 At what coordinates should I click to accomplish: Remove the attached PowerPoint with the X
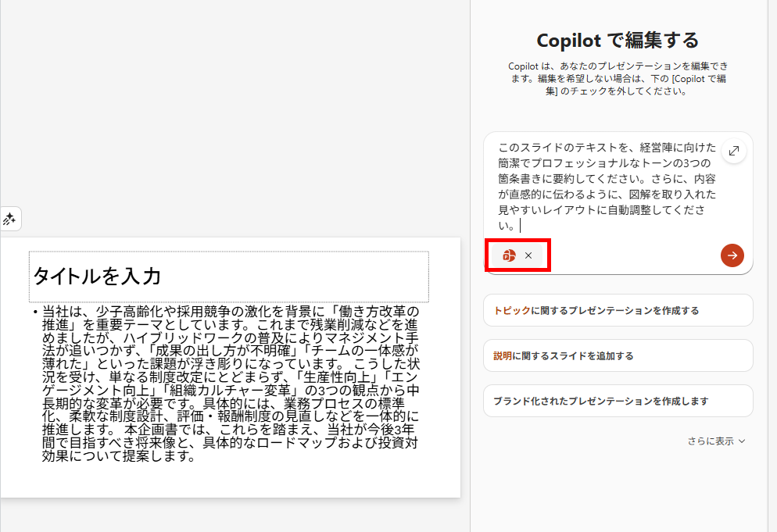tap(528, 255)
